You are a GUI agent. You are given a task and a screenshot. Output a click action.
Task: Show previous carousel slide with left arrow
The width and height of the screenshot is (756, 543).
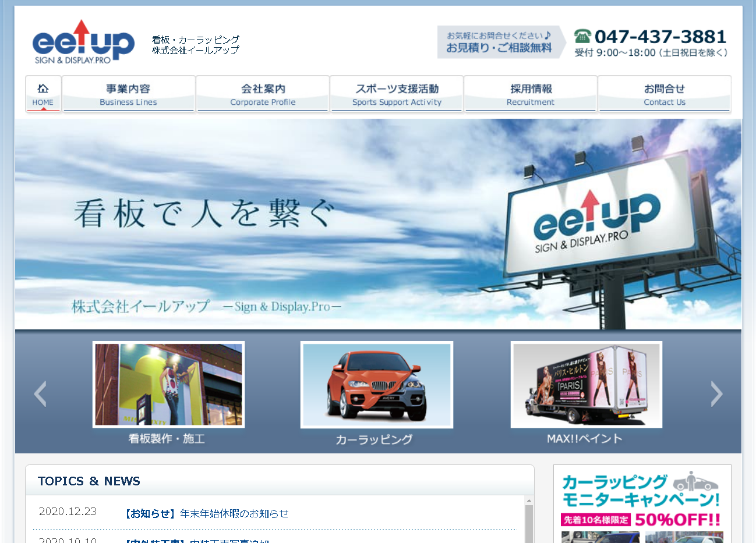click(x=40, y=394)
